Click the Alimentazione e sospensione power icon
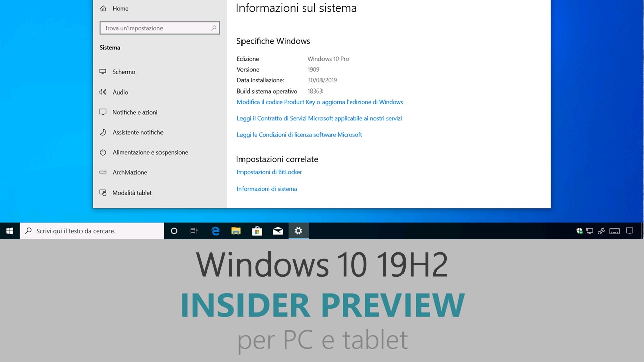 coord(103,152)
